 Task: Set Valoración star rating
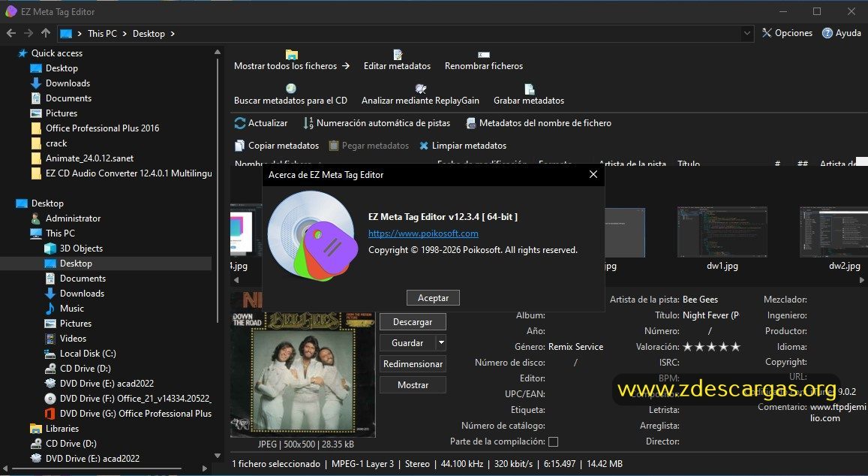coord(711,347)
